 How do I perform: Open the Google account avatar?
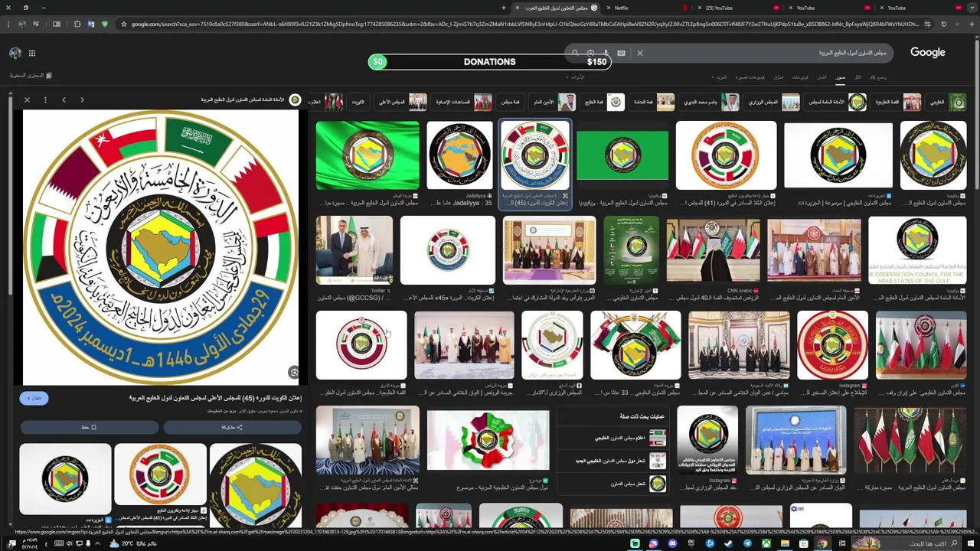(x=15, y=53)
